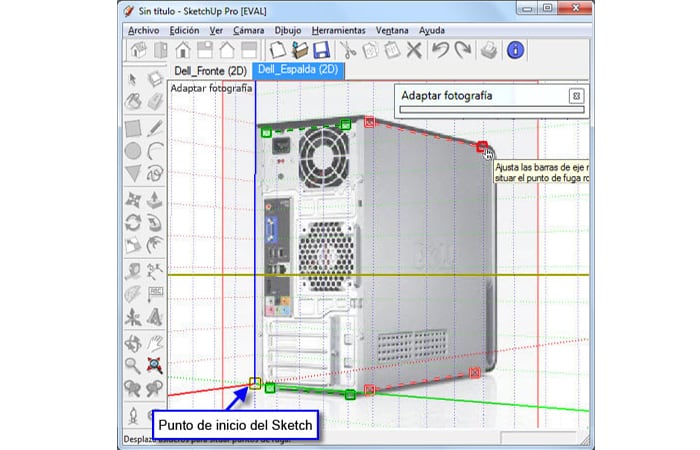
Task: Click the Next view icon
Action: tap(155, 388)
